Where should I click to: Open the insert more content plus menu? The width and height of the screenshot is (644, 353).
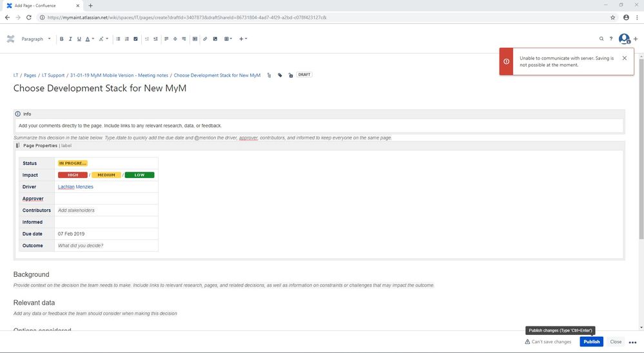pyautogui.click(x=243, y=39)
